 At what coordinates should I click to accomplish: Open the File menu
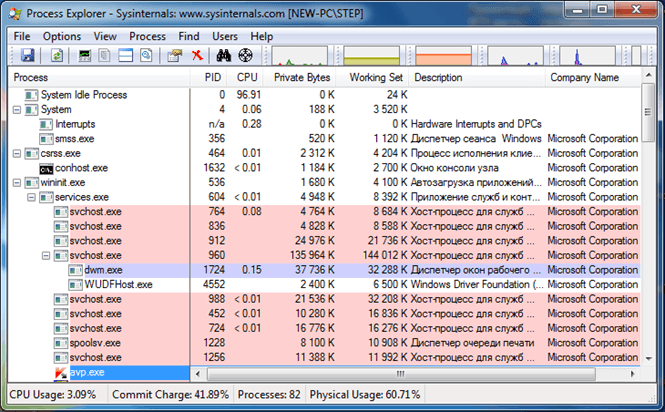tap(22, 36)
